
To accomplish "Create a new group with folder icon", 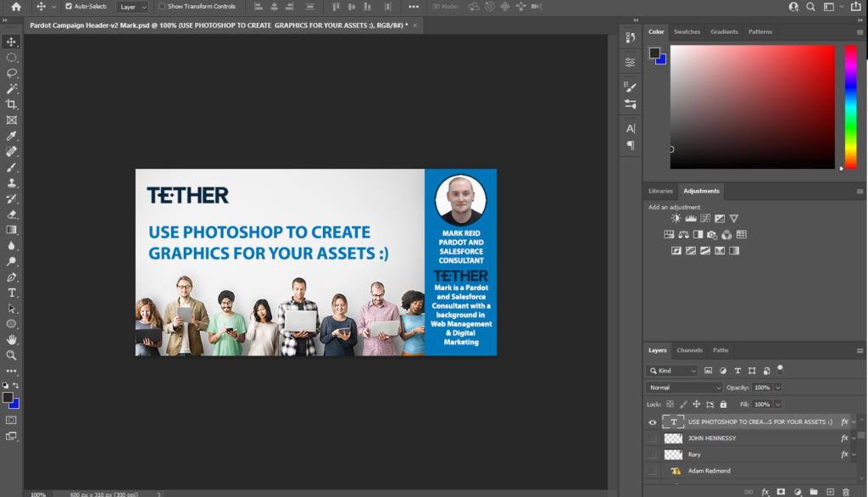I will pos(813,491).
